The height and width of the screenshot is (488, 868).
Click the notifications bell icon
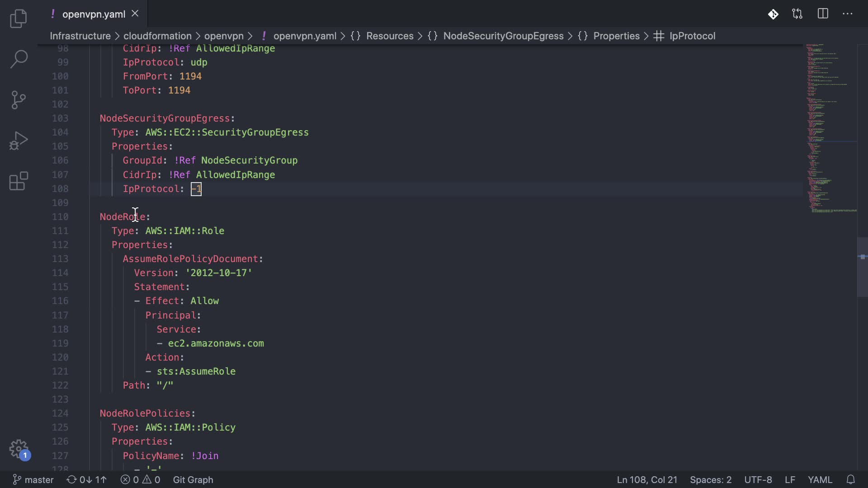click(x=850, y=479)
